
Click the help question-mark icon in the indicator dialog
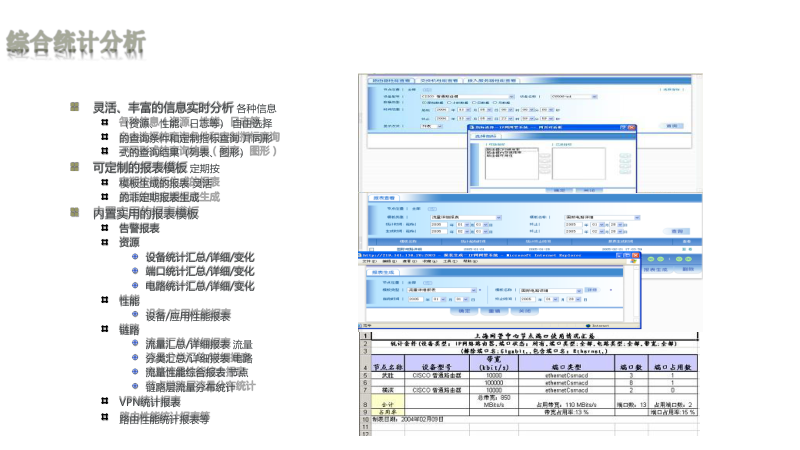(x=623, y=128)
